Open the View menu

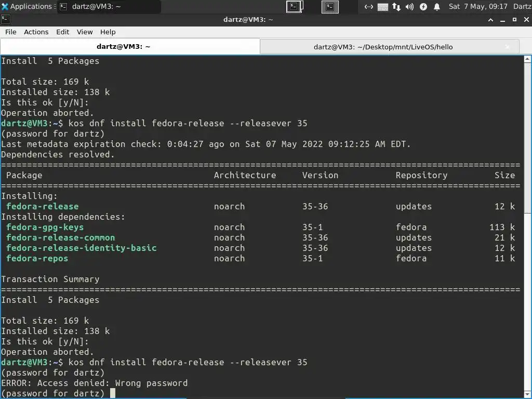click(x=85, y=32)
